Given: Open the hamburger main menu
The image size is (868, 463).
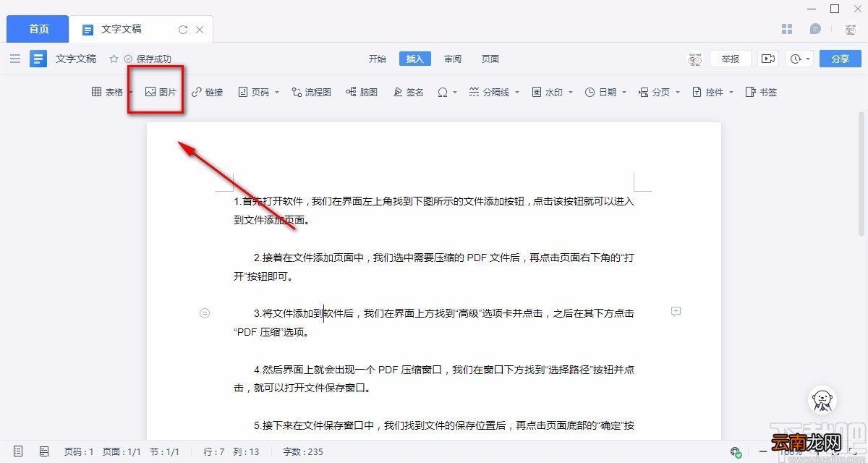Looking at the screenshot, I should [15, 59].
